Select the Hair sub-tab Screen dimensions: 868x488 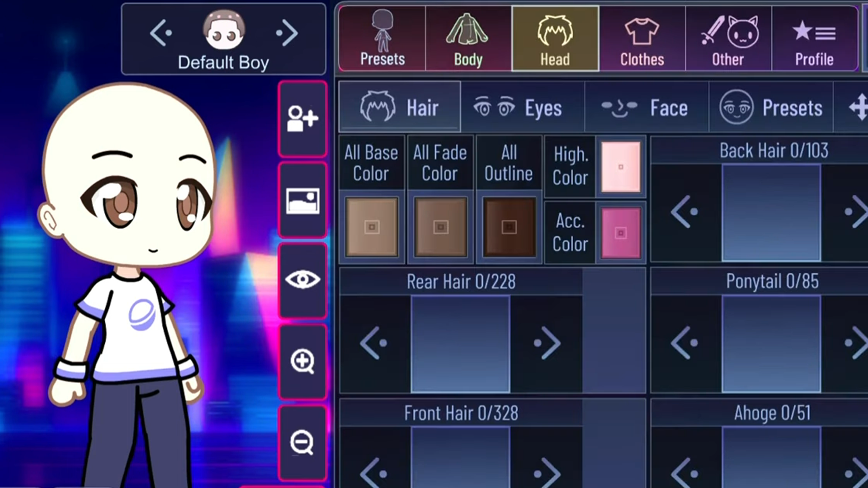pyautogui.click(x=400, y=107)
